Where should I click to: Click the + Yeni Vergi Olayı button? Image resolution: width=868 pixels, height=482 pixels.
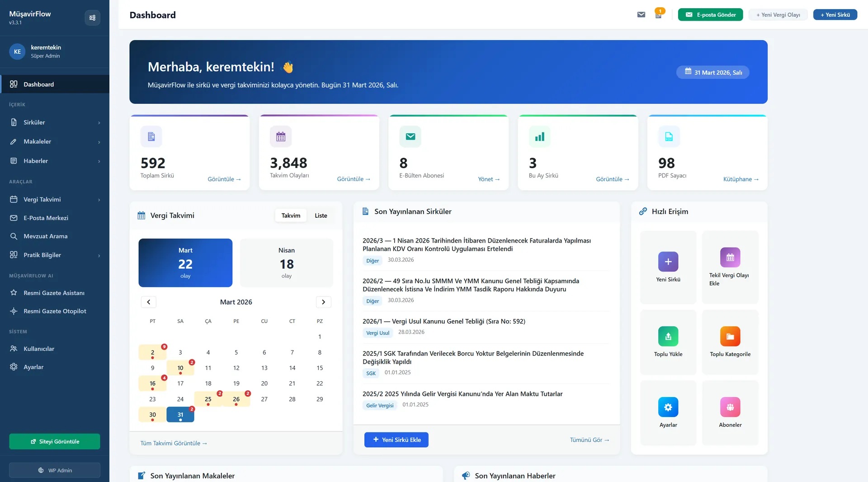coord(778,14)
